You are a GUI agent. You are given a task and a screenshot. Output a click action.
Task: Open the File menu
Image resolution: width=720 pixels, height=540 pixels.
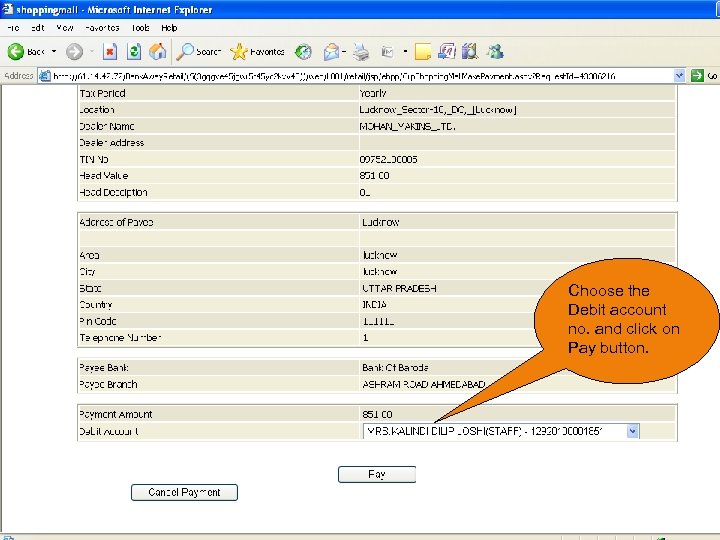tap(13, 28)
